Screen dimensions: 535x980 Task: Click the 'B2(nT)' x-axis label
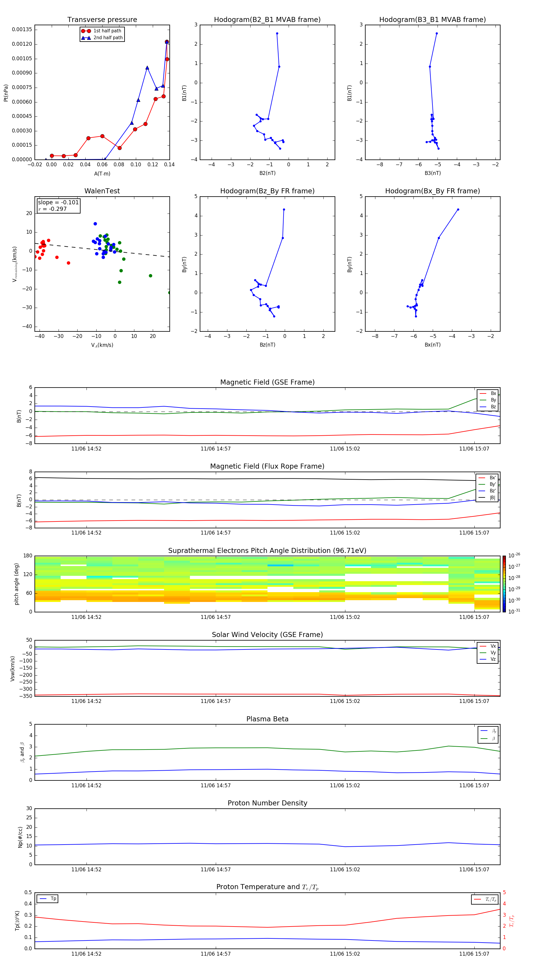(x=267, y=173)
